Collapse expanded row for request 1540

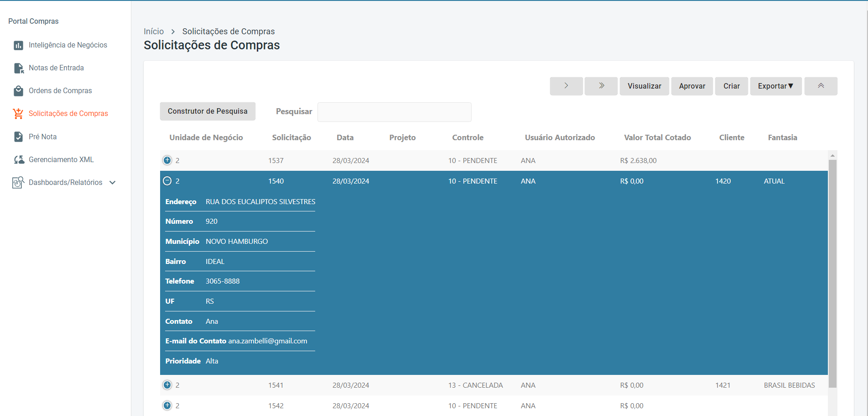pyautogui.click(x=167, y=181)
